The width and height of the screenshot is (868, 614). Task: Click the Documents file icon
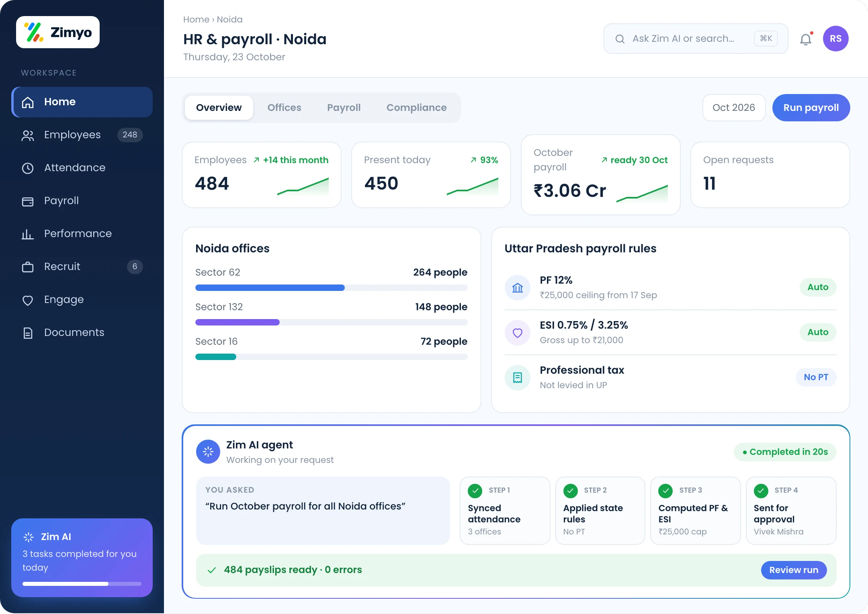tap(28, 333)
